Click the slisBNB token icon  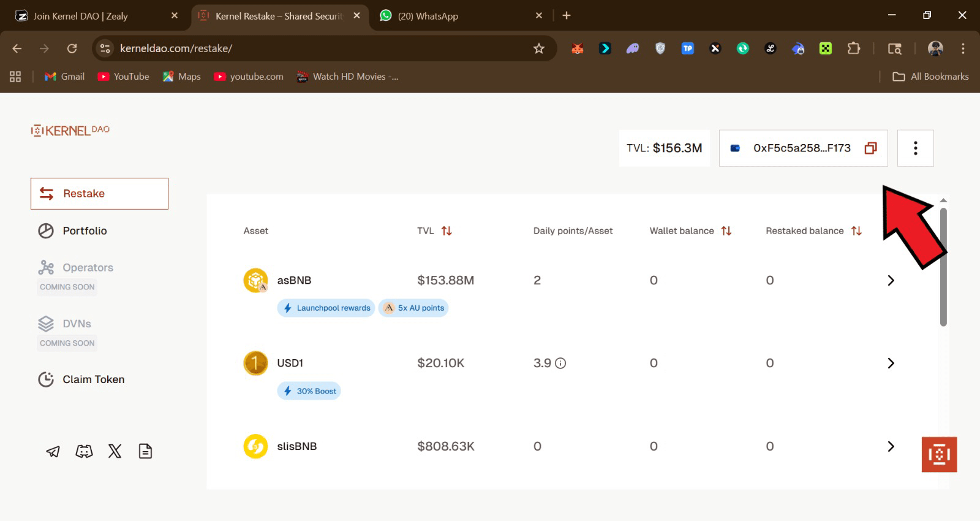255,446
